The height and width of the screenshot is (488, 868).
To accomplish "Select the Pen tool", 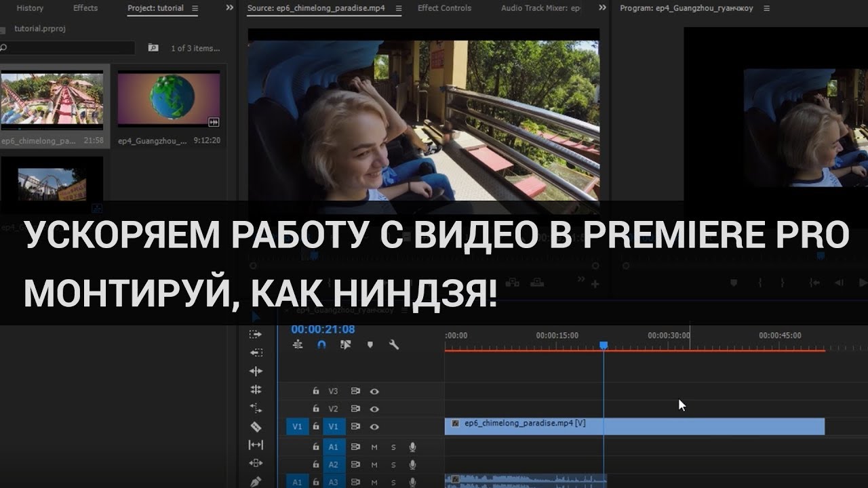I will [x=256, y=482].
